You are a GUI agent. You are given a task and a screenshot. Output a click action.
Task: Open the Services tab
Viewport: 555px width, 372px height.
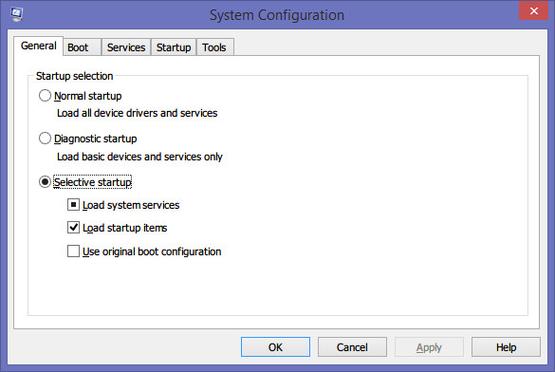(x=126, y=47)
